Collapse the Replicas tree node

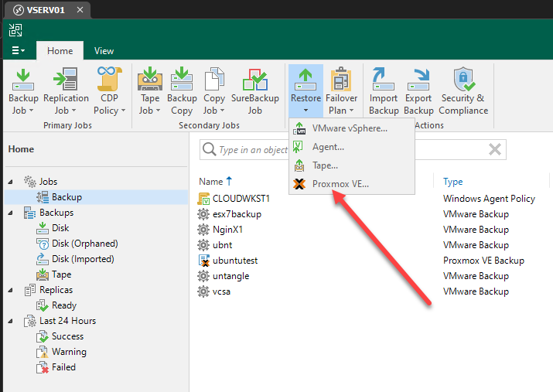[11, 290]
